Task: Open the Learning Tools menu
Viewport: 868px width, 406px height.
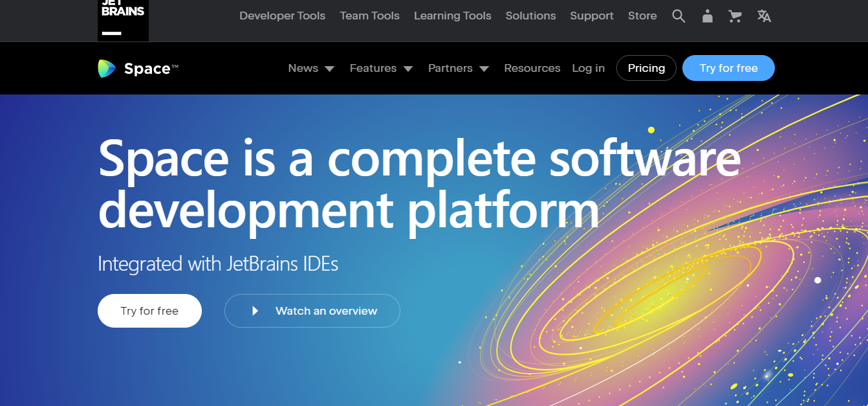Action: [x=452, y=16]
